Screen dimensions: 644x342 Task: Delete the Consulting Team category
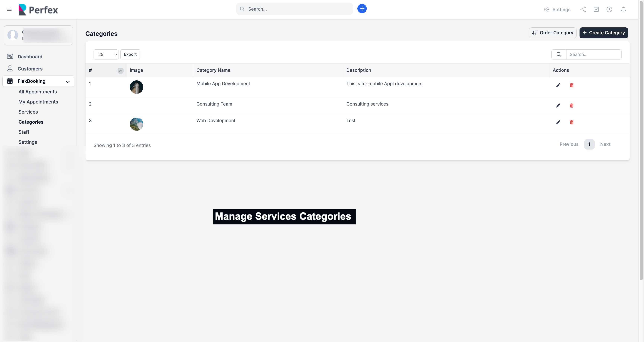pyautogui.click(x=572, y=106)
